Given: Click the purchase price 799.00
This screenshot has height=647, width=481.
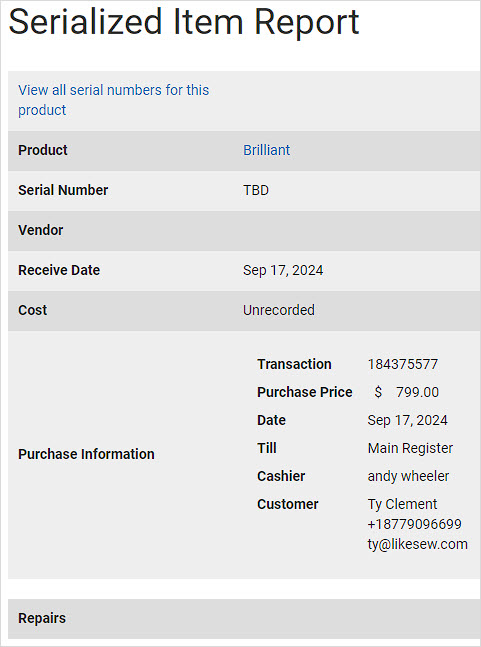Looking at the screenshot, I should tap(417, 392).
